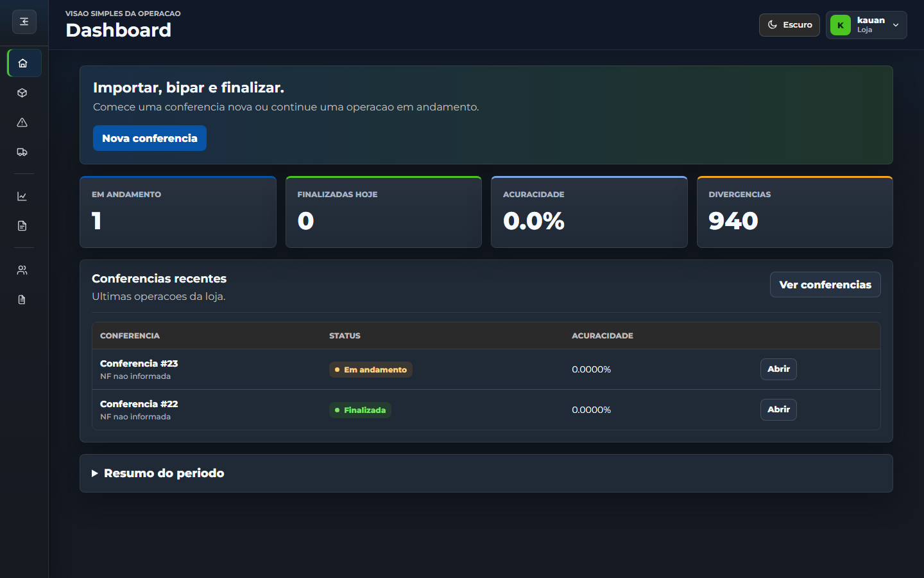This screenshot has width=924, height=578.
Task: Select the Em andamento stat card
Action: pyautogui.click(x=178, y=212)
